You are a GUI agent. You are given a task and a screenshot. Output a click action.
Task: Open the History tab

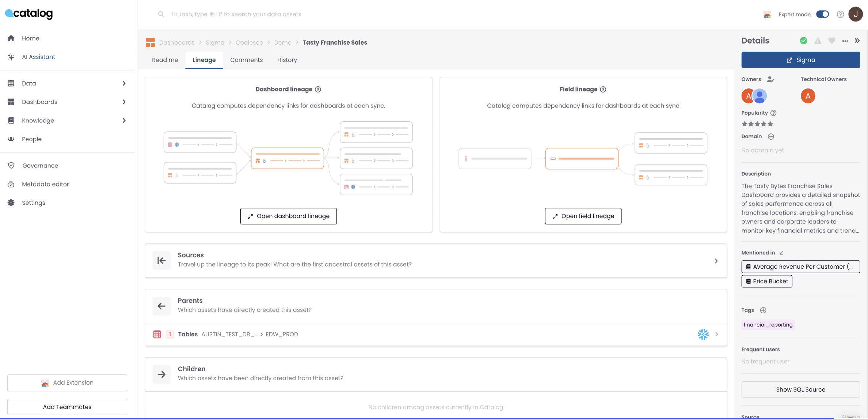point(287,60)
